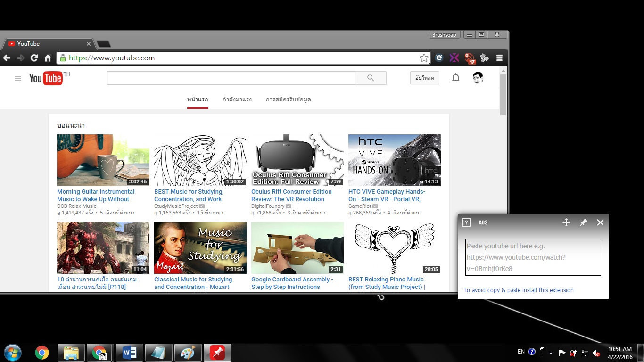Click the paste YouTube URL field
This screenshot has height=362, width=644.
click(x=533, y=257)
